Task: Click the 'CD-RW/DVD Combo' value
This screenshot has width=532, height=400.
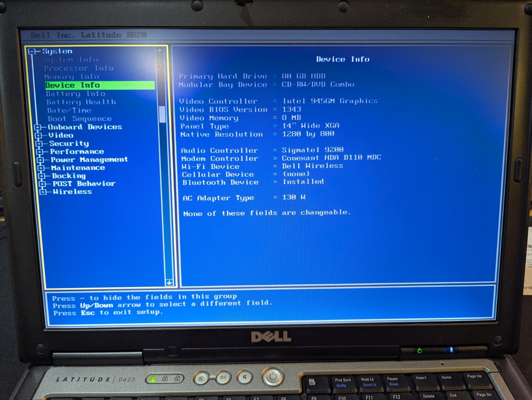Action: click(318, 84)
